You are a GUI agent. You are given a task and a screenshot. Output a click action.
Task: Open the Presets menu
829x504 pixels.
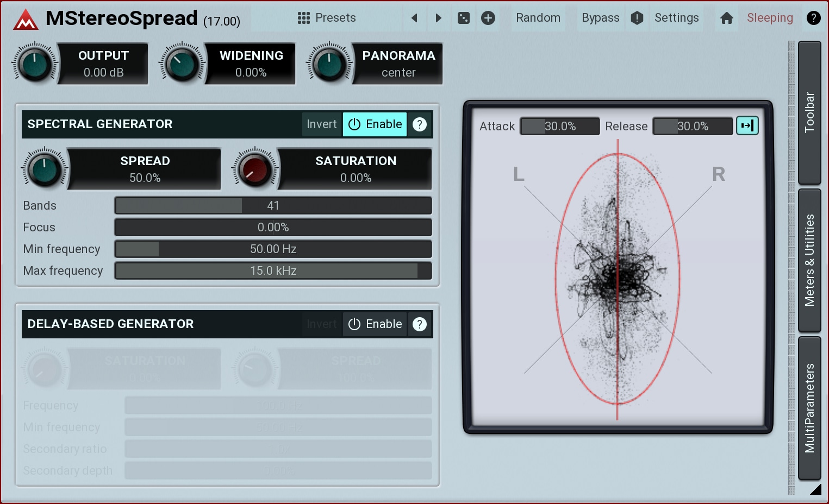(327, 18)
